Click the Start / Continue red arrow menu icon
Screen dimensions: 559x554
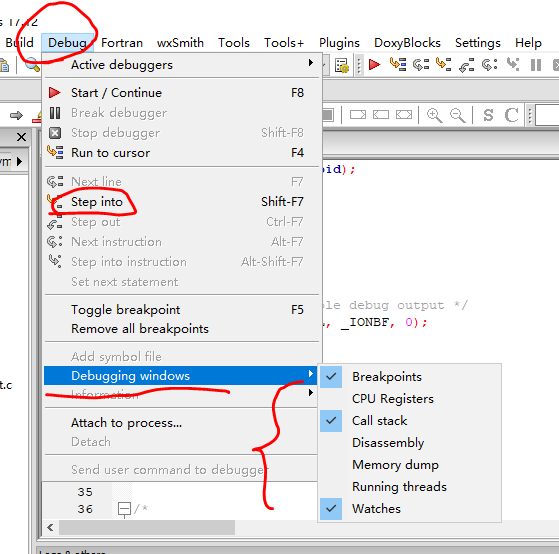(55, 93)
